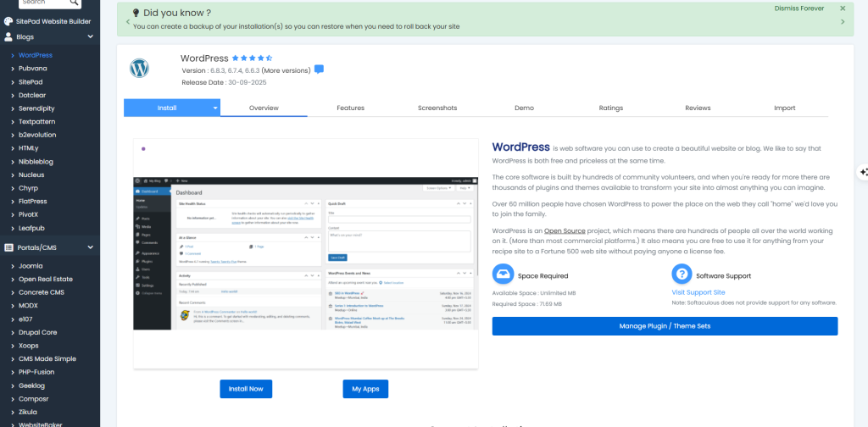Show the previous tip with left arrow
Screen dimensions: 868x427
tap(128, 22)
